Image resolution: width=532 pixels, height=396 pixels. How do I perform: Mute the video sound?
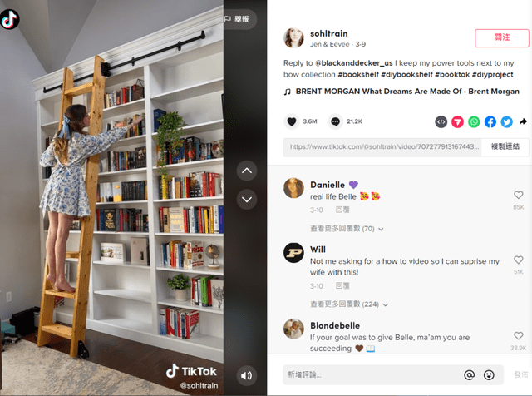click(x=246, y=375)
